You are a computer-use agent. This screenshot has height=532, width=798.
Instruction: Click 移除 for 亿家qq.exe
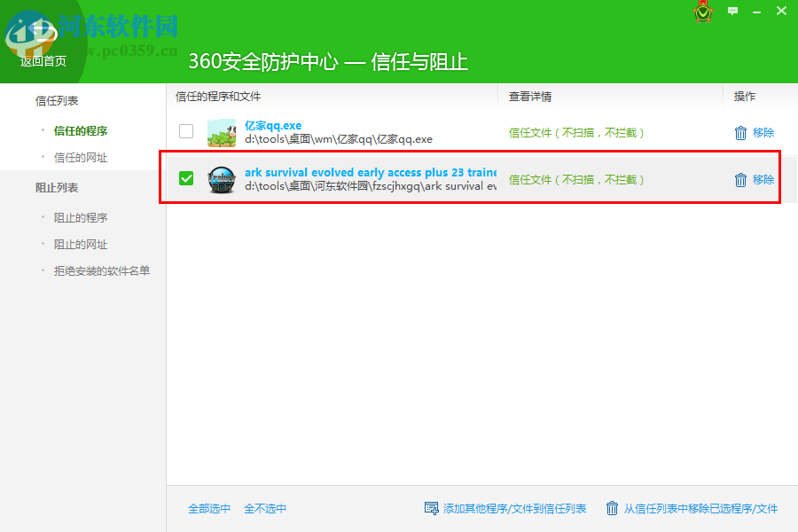pyautogui.click(x=763, y=133)
